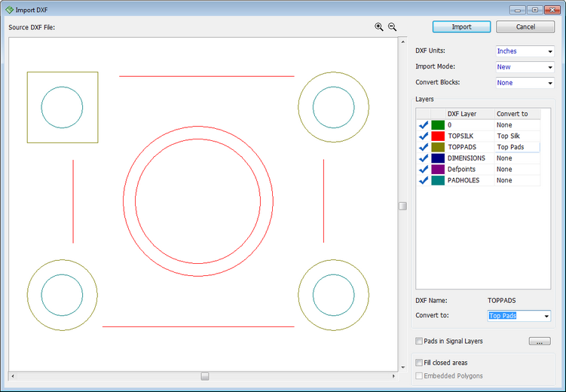Open the Convert to dropdown showing Top Pads
Image resolution: width=566 pixels, height=392 pixels.
(x=519, y=316)
